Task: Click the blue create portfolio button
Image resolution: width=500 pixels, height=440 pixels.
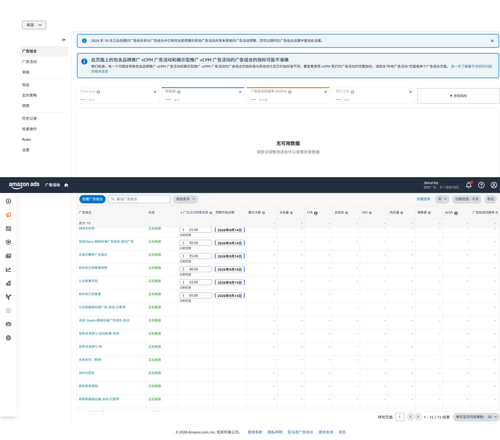Action: (x=92, y=199)
